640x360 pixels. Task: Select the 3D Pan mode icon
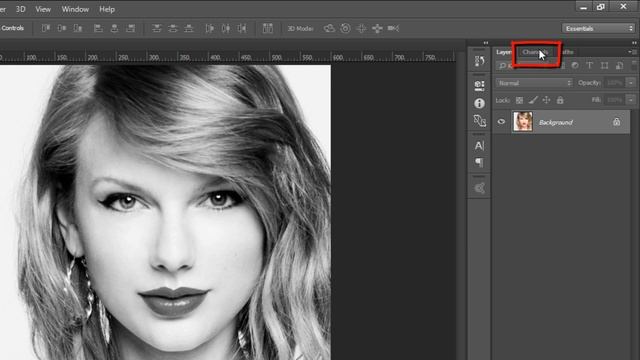tap(361, 28)
